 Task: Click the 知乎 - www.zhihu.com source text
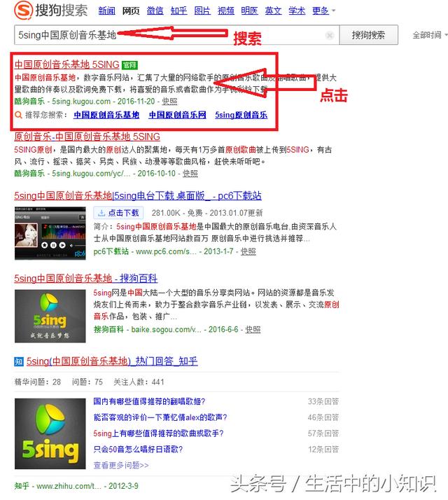pyautogui.click(x=57, y=486)
